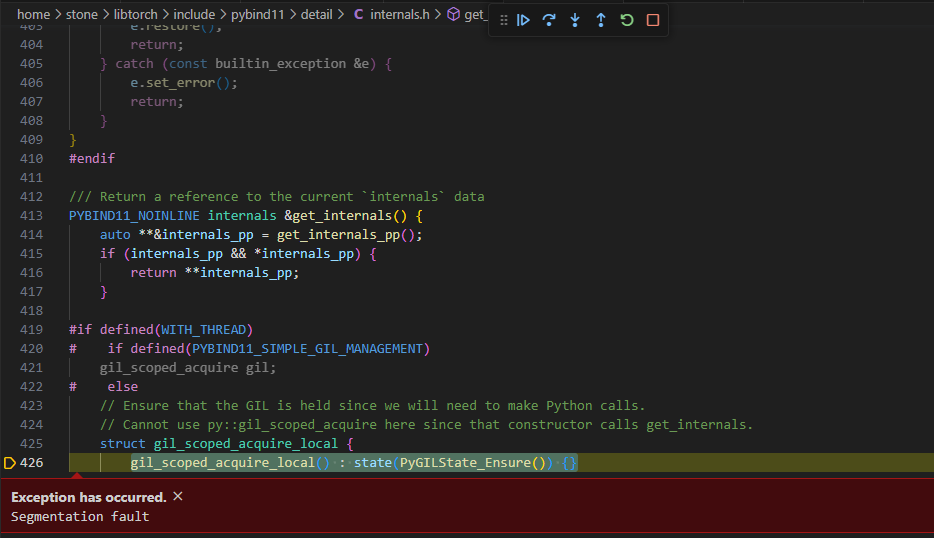The height and width of the screenshot is (538, 934).
Task: Open the 'libtorch' breadcrumb dropdown
Action: coord(135,15)
